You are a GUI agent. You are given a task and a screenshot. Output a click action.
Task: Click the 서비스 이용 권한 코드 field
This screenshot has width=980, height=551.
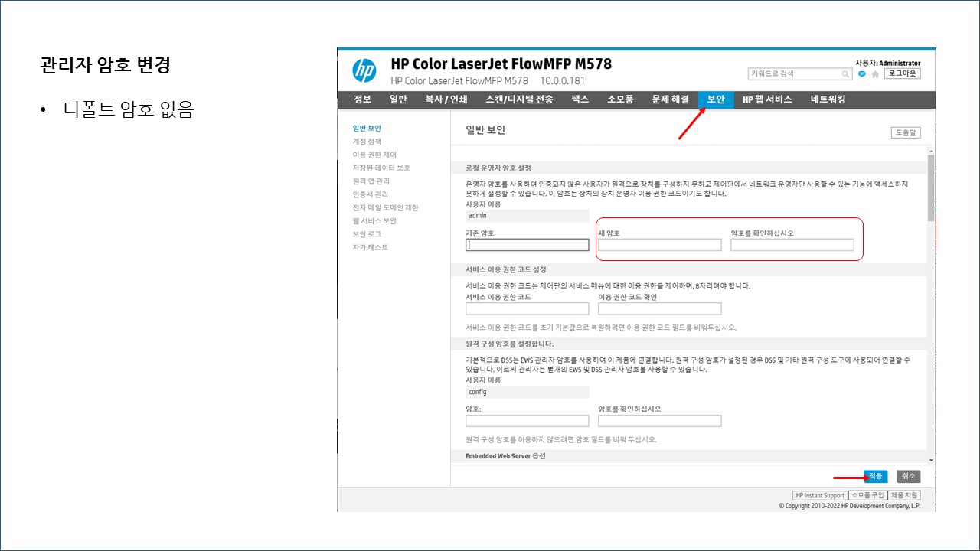click(x=528, y=308)
